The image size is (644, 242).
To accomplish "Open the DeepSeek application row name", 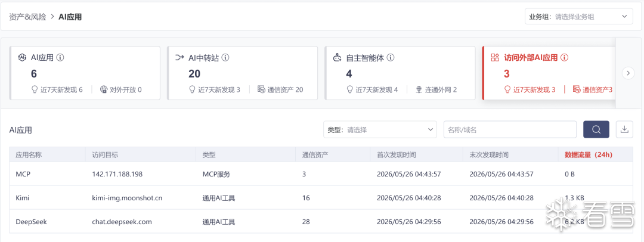I will click(x=31, y=222).
